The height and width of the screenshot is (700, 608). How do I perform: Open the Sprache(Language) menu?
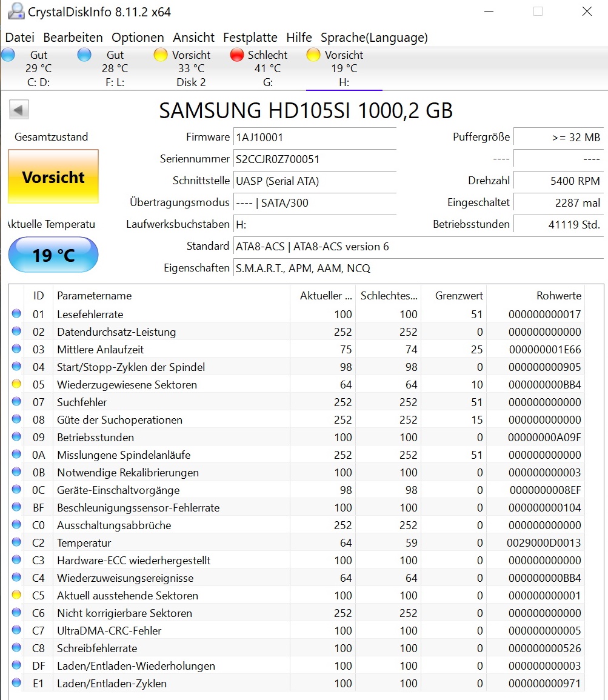point(374,38)
